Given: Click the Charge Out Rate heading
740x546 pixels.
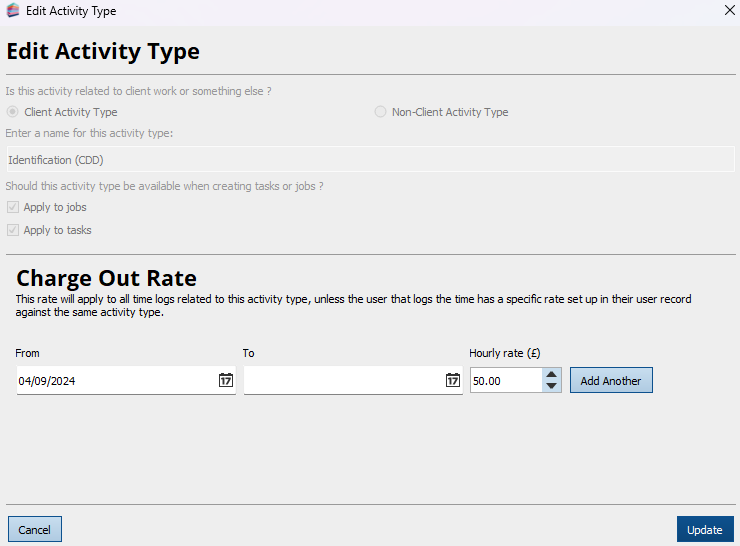Looking at the screenshot, I should (106, 278).
